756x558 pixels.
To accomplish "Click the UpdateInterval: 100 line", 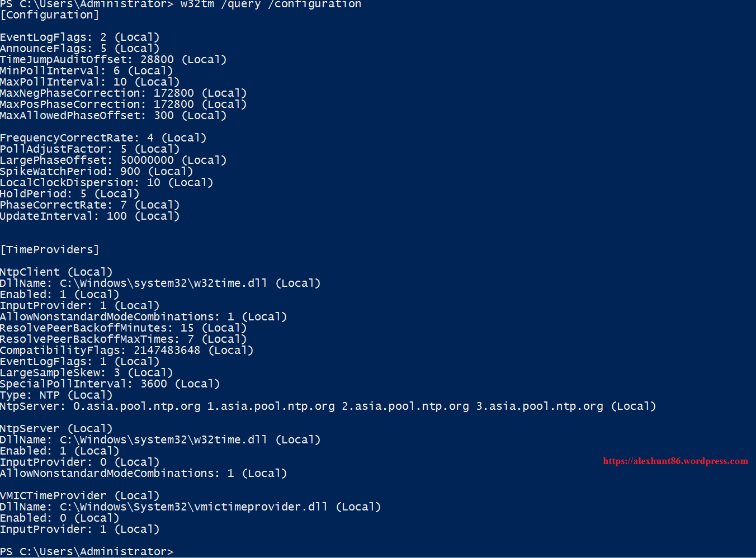I will tap(89, 216).
